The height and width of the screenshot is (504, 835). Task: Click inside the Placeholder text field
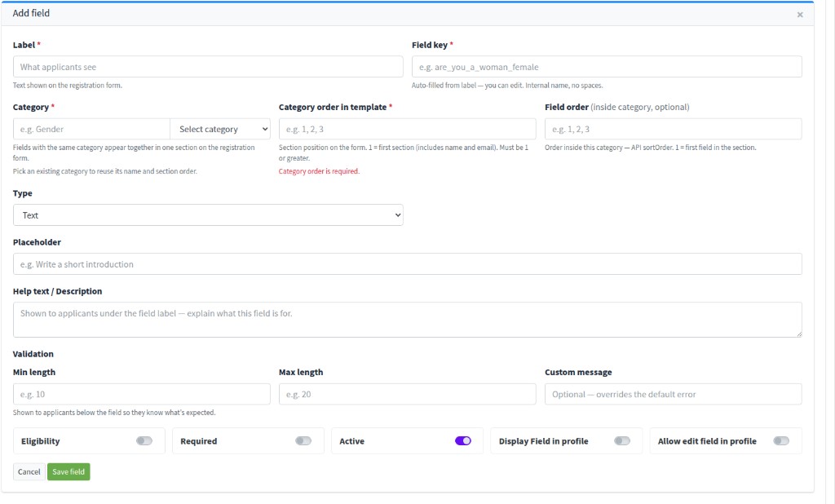[x=408, y=264]
